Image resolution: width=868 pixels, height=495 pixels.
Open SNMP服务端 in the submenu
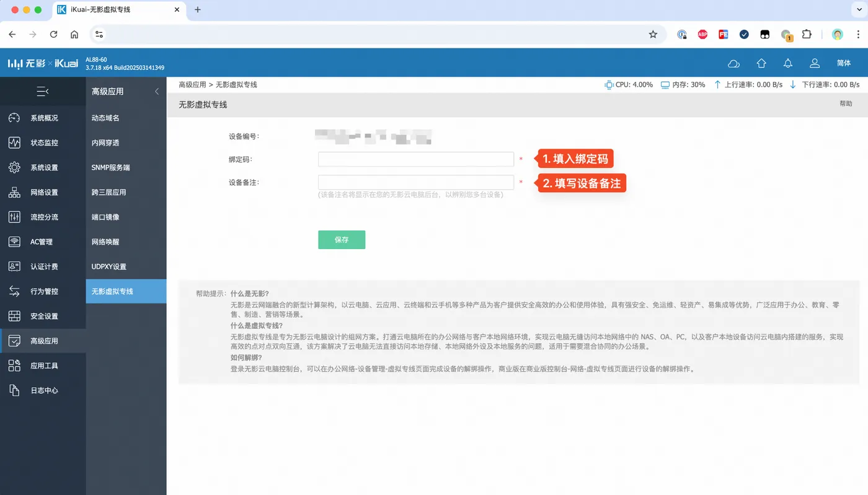pos(111,167)
